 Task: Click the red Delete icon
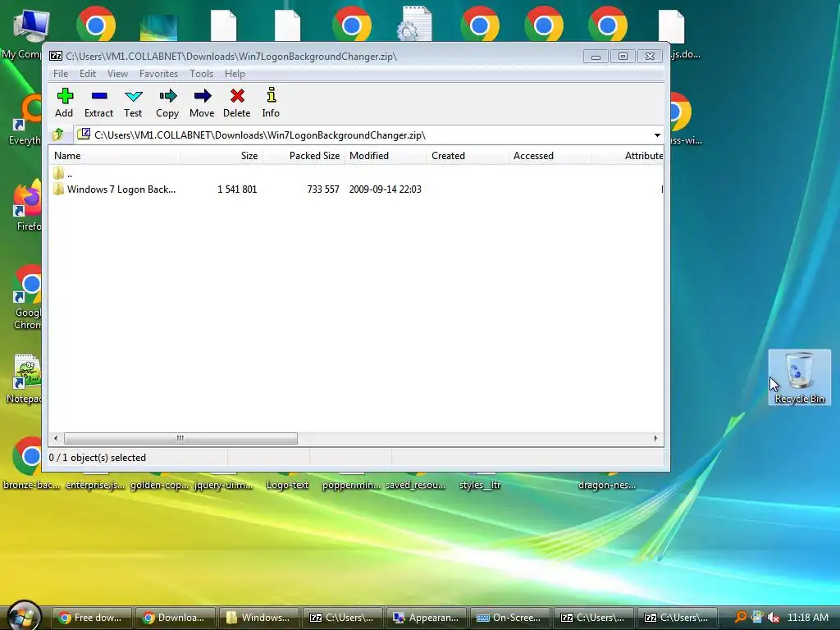point(237,96)
